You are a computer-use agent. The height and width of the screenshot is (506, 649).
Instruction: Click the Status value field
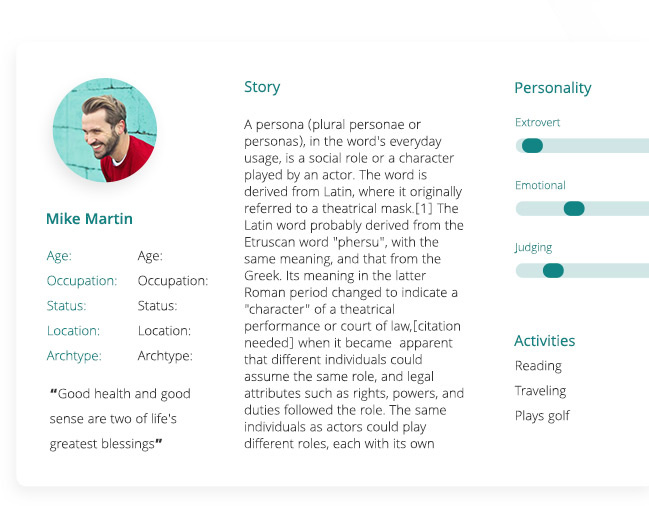pos(157,306)
